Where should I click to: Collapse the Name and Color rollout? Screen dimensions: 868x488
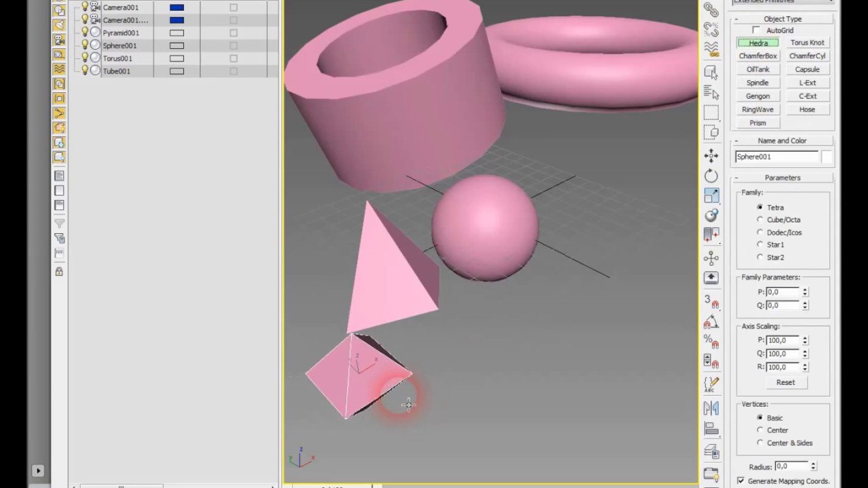[783, 140]
